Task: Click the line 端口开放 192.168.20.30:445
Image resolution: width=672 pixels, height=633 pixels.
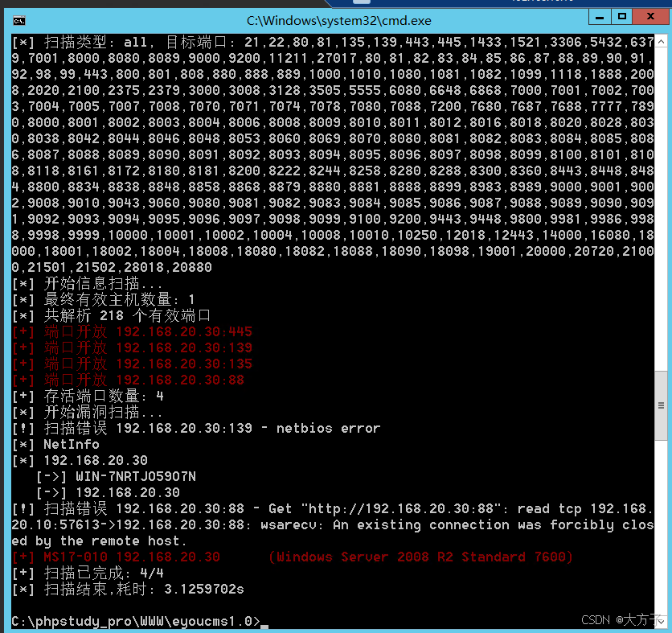Action: pos(132,331)
